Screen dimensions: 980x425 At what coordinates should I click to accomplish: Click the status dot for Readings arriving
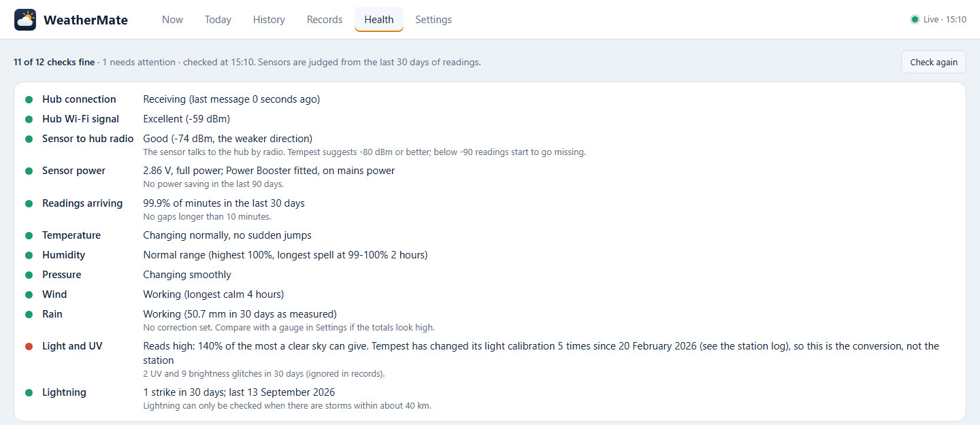tap(29, 203)
